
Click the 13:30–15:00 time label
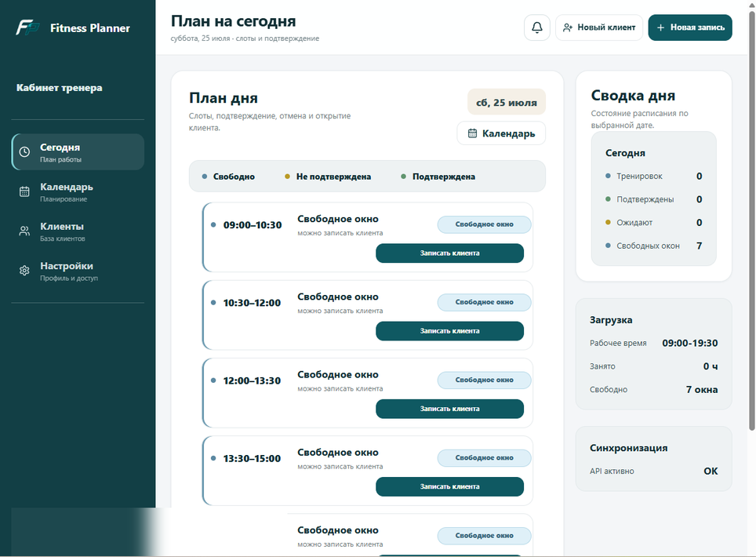point(252,459)
